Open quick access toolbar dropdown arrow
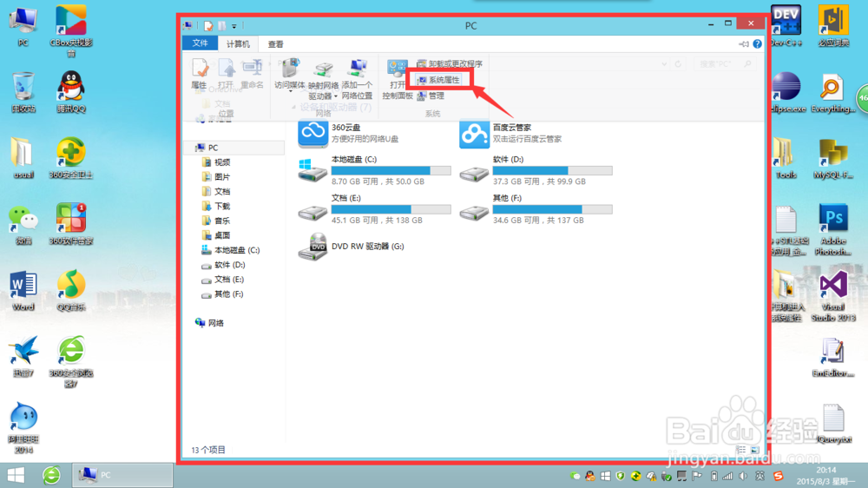868x488 pixels. pos(234,26)
